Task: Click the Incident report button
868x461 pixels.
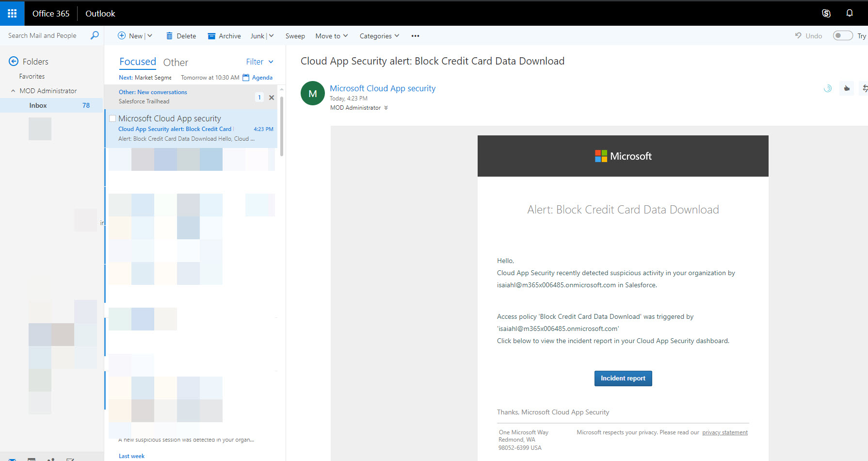Action: pyautogui.click(x=623, y=379)
